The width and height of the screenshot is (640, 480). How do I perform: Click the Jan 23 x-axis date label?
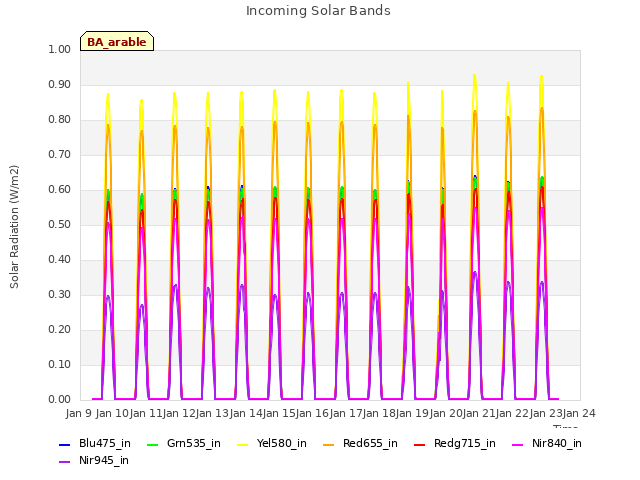546,414
